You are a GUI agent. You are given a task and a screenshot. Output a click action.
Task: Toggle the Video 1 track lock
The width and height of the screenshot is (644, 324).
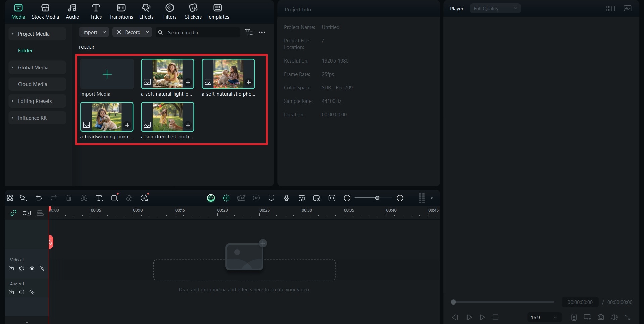[12, 268]
